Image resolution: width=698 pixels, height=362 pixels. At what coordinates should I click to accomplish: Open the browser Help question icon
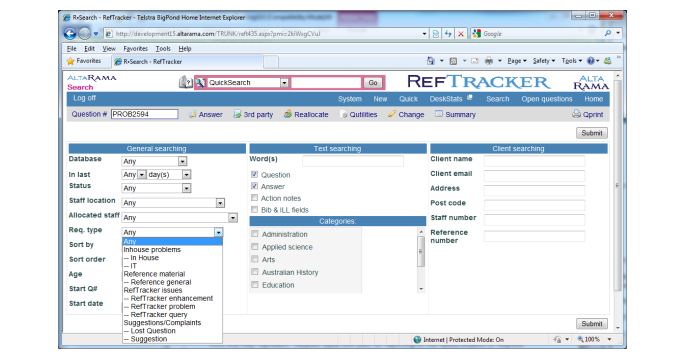[x=591, y=61]
